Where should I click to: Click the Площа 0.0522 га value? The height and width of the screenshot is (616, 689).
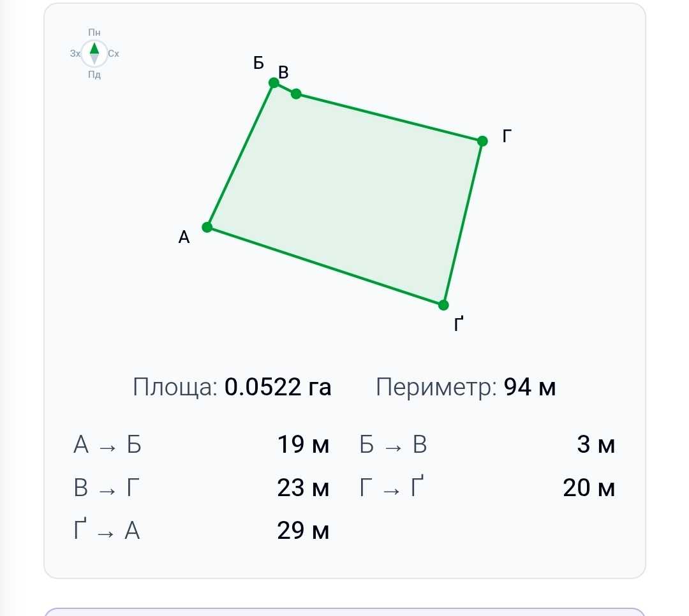[x=278, y=387]
